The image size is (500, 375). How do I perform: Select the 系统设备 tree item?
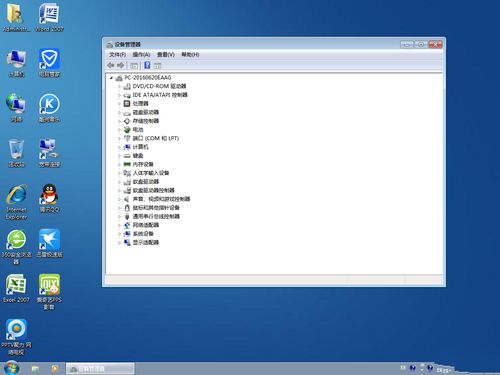(x=143, y=234)
